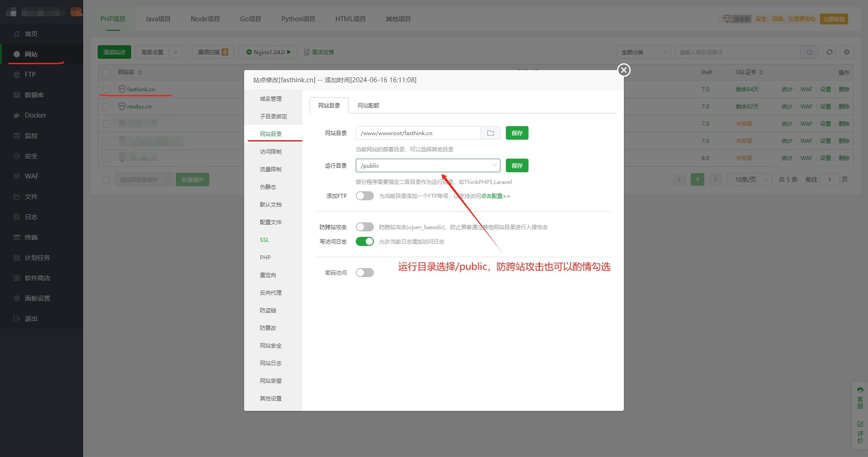The height and width of the screenshot is (457, 868).
Task: Switch to 网站配额 tab in dialog
Action: (x=368, y=105)
